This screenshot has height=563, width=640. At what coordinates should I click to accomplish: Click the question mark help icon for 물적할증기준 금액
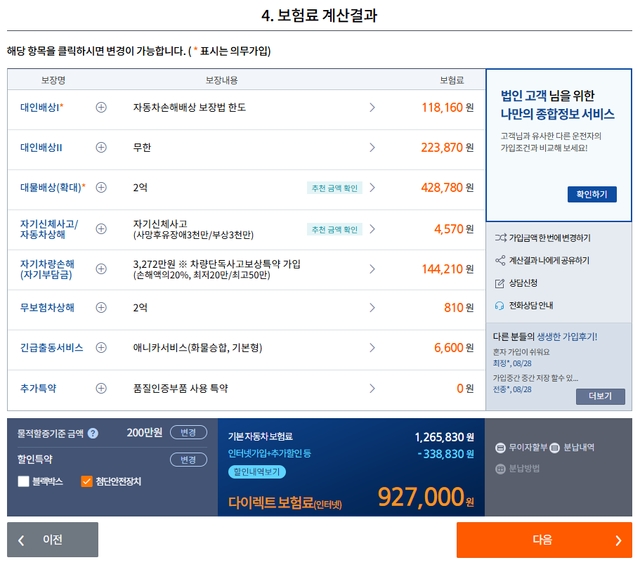click(x=93, y=433)
